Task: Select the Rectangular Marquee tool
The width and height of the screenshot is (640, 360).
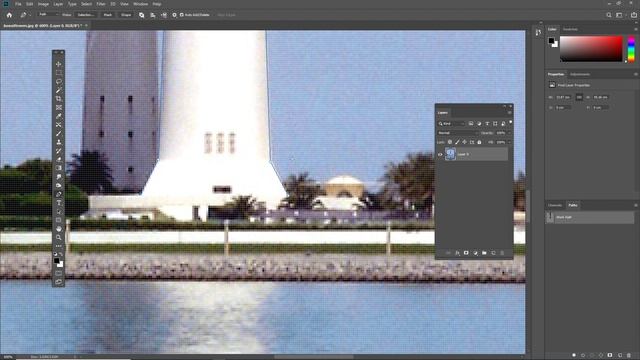Action: [59, 73]
